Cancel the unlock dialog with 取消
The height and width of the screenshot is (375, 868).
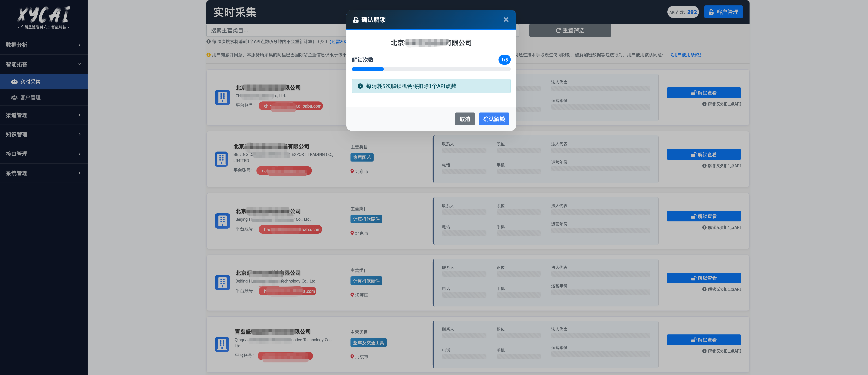click(x=464, y=119)
